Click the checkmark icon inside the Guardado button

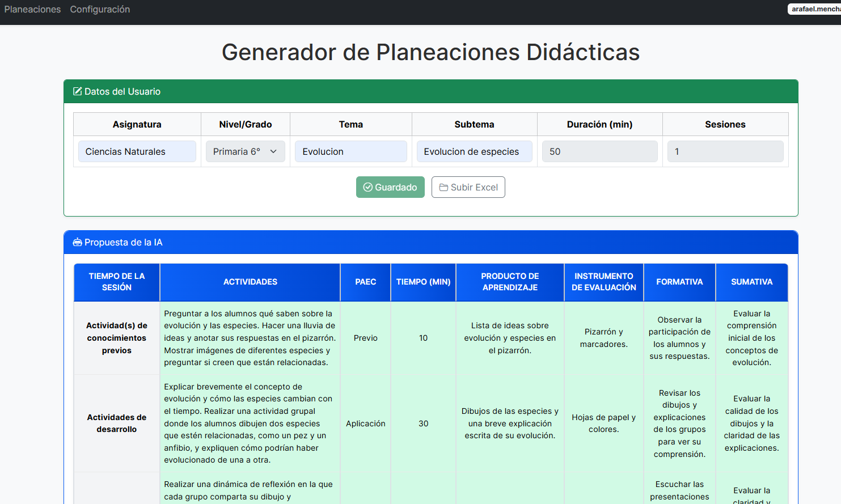[x=367, y=187]
